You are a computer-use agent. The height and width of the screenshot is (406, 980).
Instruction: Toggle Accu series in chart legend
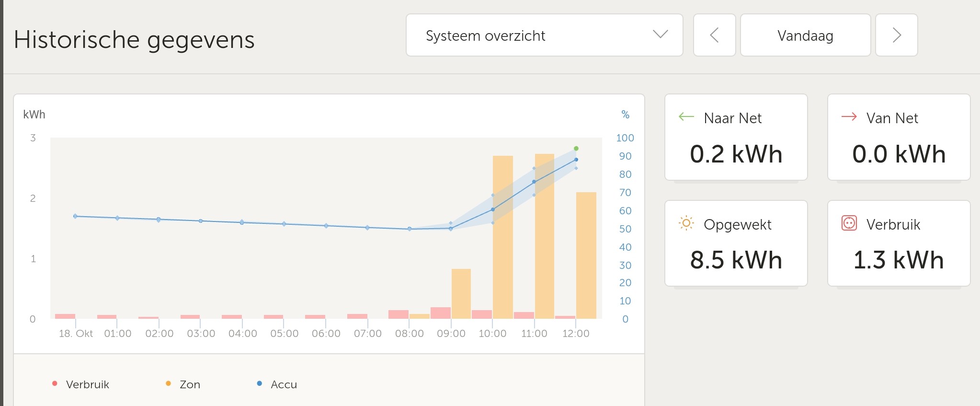[x=283, y=384]
